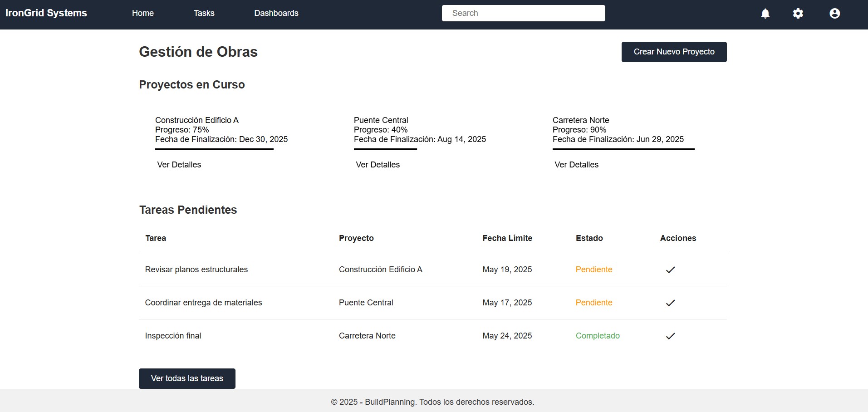Select task Coordinar entrega de materiales

[x=204, y=303]
